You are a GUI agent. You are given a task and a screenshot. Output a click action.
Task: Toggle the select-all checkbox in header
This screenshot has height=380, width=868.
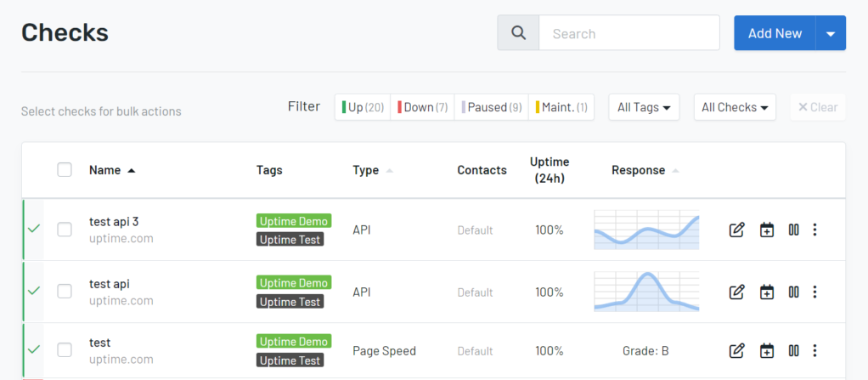pyautogui.click(x=65, y=169)
